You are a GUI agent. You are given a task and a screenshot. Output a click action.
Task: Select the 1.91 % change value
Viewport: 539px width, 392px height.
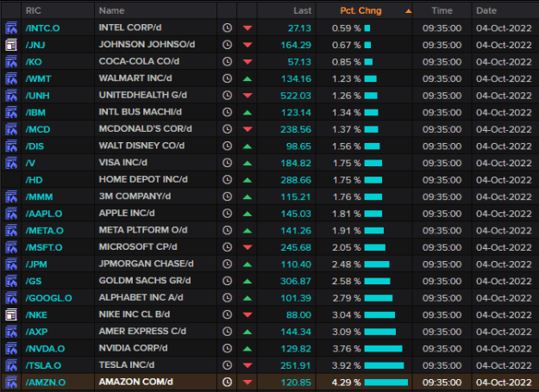pyautogui.click(x=347, y=231)
